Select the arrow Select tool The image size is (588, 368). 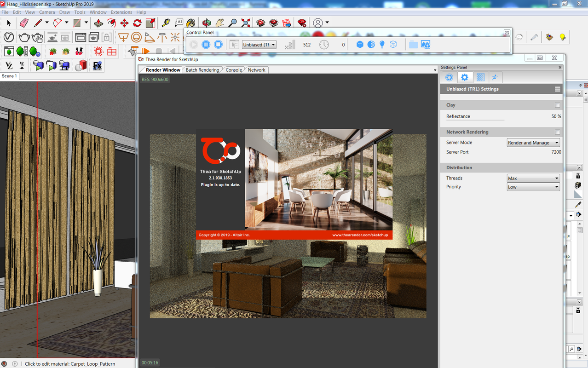pos(9,23)
